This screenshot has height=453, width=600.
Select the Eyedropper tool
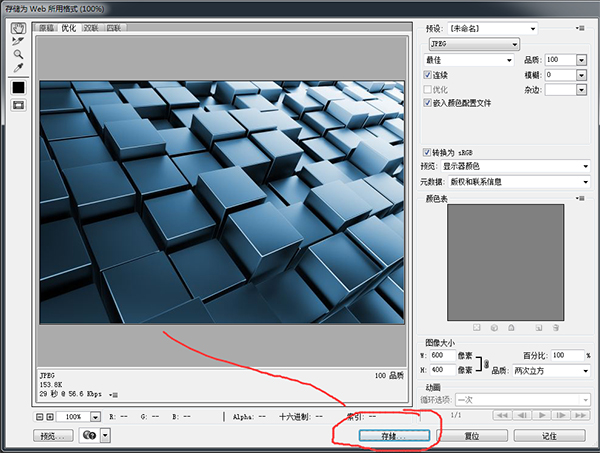18,68
